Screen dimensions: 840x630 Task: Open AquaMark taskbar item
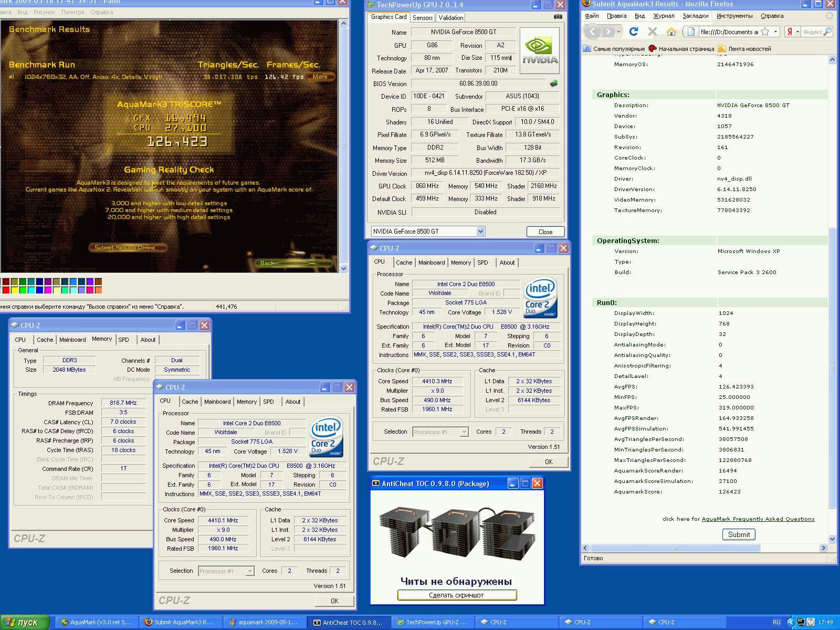[x=97, y=622]
